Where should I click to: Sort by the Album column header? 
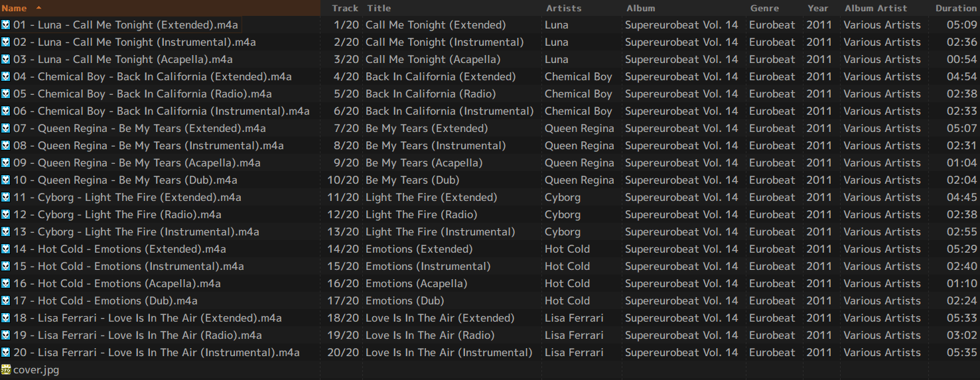tap(640, 9)
